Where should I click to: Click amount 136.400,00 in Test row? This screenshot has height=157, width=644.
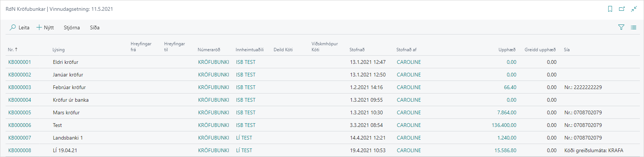click(x=504, y=125)
